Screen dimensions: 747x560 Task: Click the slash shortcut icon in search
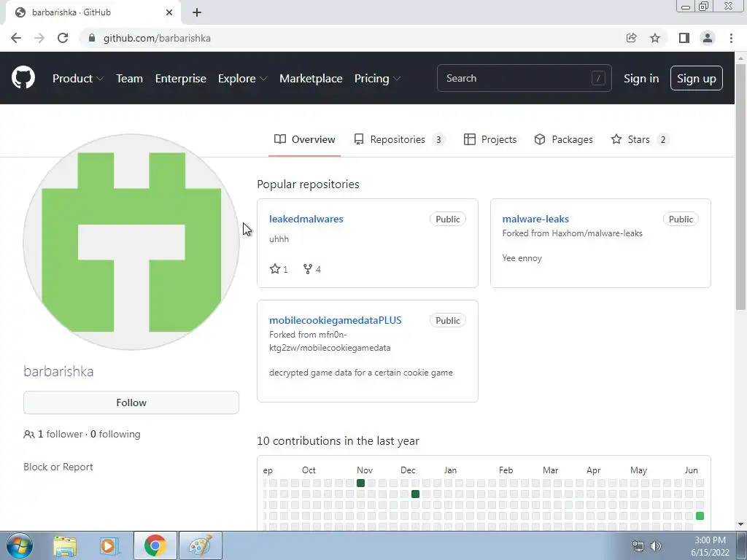[598, 78]
